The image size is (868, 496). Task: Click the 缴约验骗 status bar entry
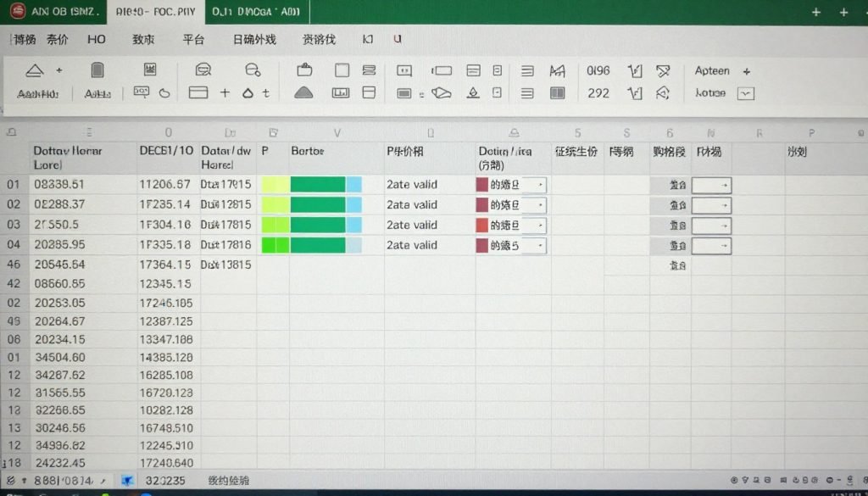click(229, 481)
